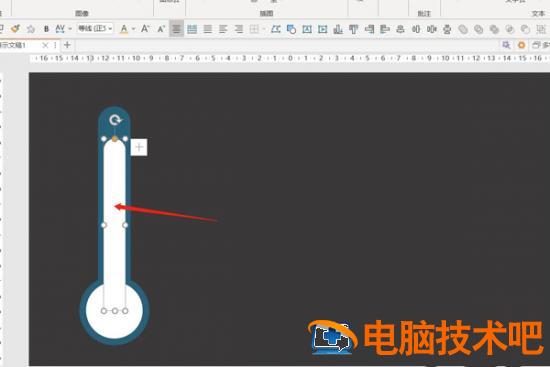
Task: Click the orange circle icon on tab bar
Action: (521, 45)
